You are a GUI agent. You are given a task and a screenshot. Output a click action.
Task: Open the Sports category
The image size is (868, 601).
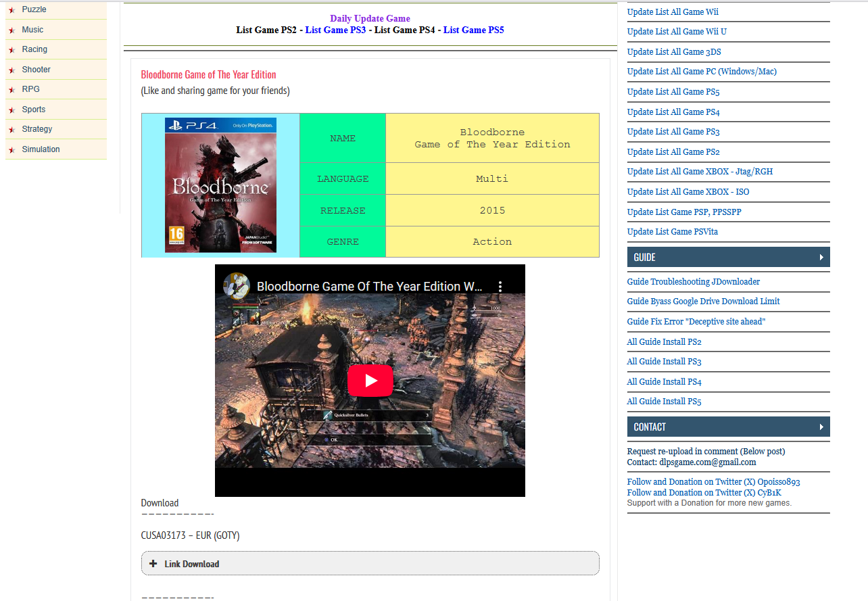34,110
